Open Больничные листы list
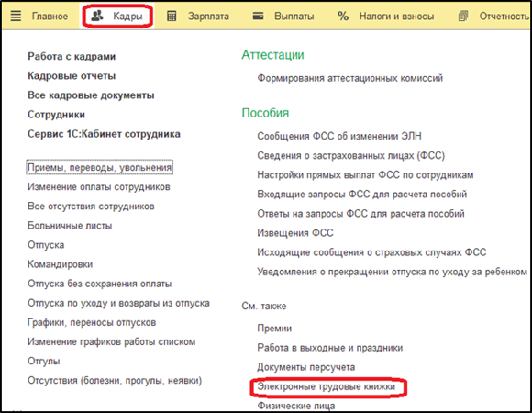The height and width of the screenshot is (413, 532). [x=70, y=226]
